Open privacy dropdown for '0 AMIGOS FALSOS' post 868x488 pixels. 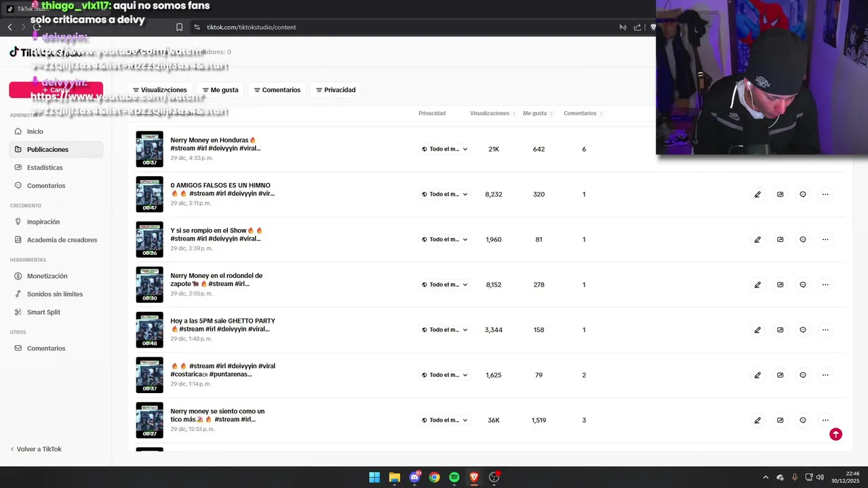[x=445, y=195]
